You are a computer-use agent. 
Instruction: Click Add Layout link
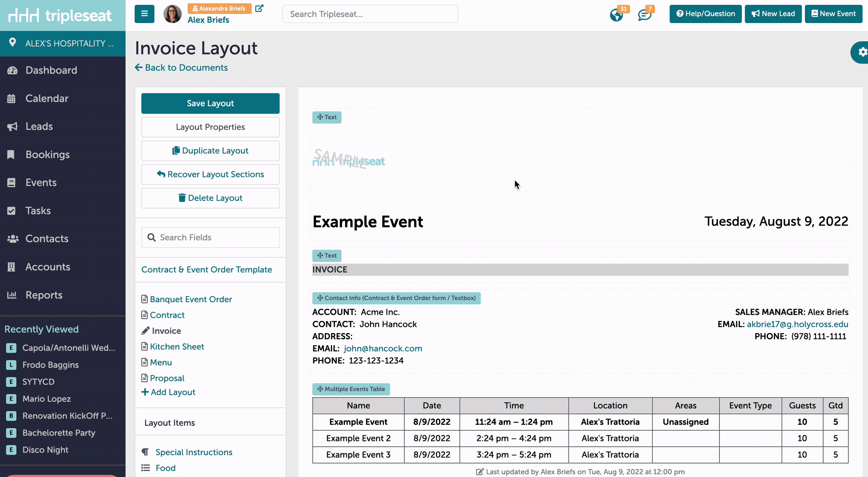(x=169, y=392)
